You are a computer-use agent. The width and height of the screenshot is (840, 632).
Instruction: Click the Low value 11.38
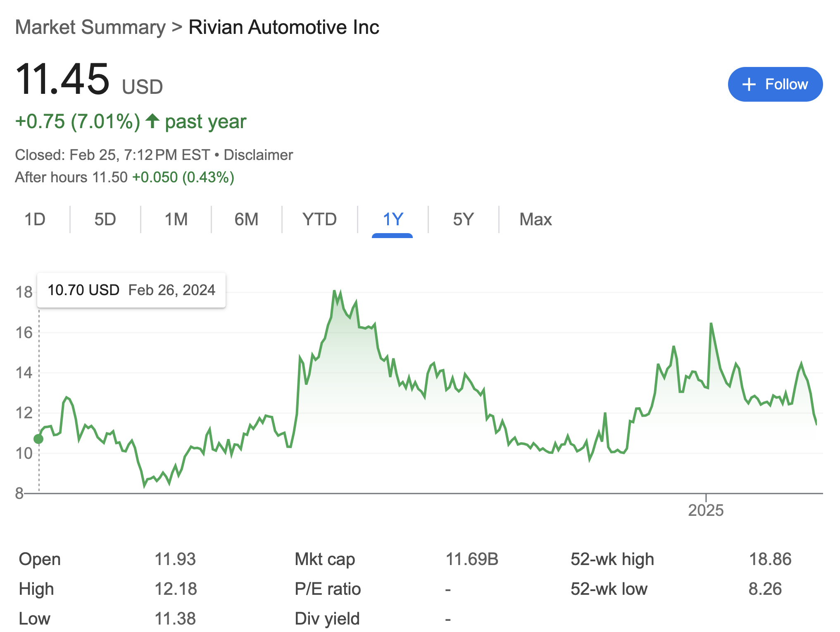pos(175,619)
